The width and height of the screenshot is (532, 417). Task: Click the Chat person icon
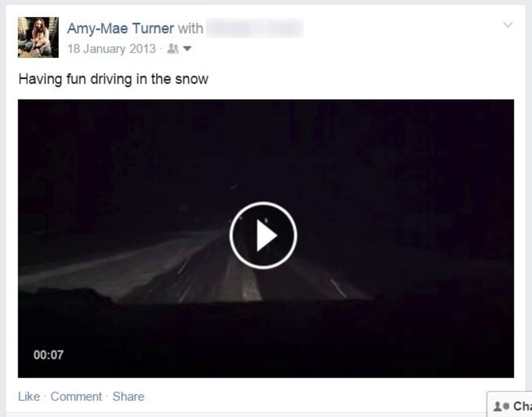[498, 406]
